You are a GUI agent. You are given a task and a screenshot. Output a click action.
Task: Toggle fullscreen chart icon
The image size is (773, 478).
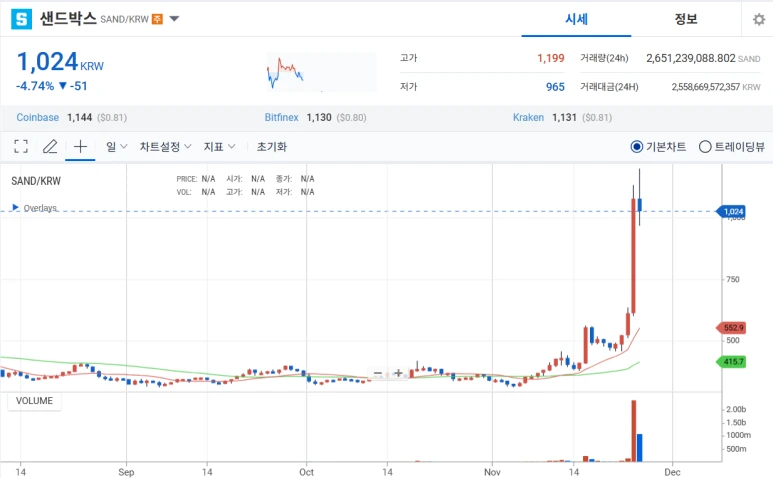tap(21, 146)
